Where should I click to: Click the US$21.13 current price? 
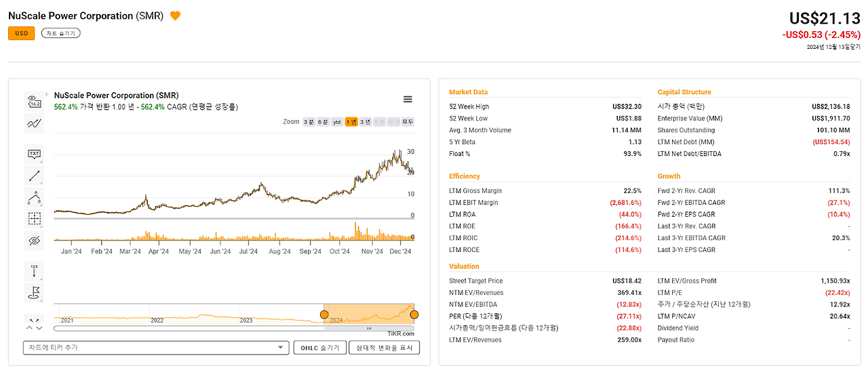(825, 19)
